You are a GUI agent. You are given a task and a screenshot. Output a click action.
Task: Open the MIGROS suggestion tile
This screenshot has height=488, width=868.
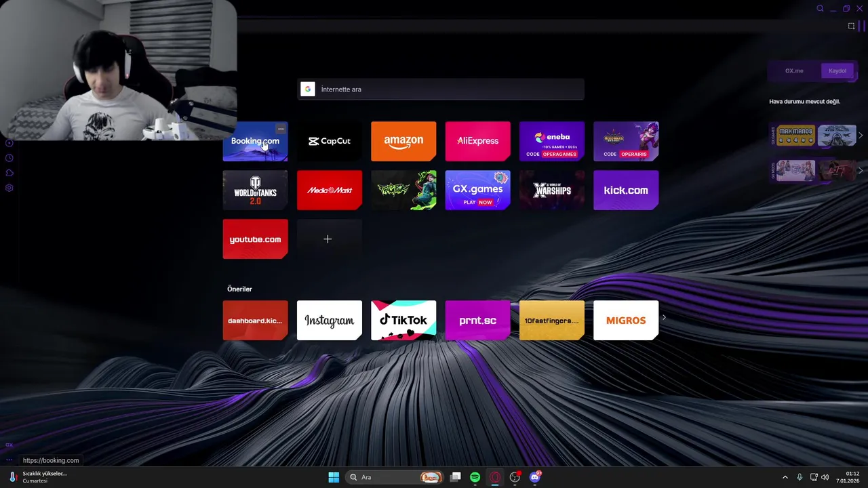(x=626, y=321)
